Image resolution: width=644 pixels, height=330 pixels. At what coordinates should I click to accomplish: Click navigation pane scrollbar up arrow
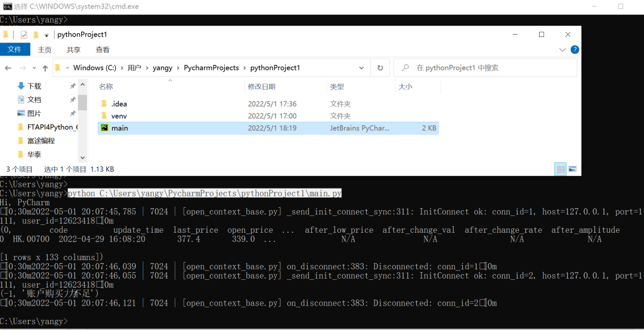82,85
